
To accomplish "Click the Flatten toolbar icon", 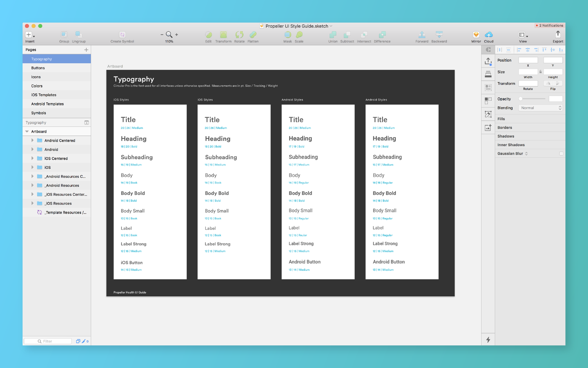I will click(253, 35).
